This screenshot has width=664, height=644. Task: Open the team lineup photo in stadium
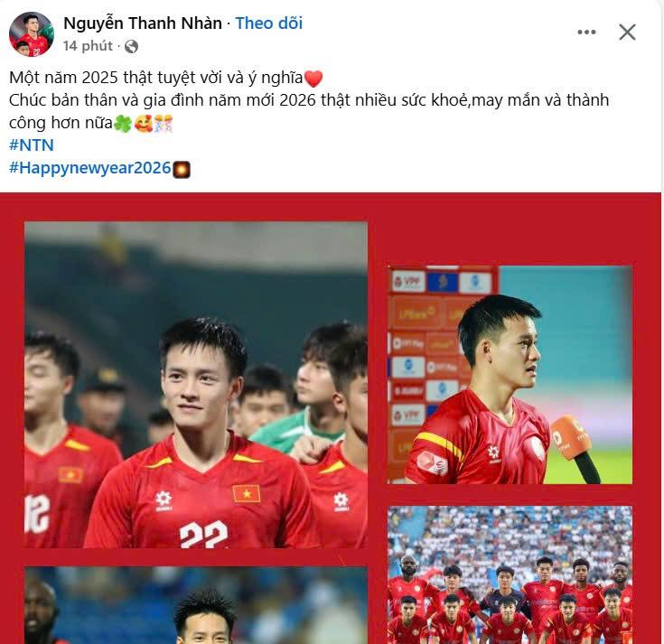pos(510,575)
